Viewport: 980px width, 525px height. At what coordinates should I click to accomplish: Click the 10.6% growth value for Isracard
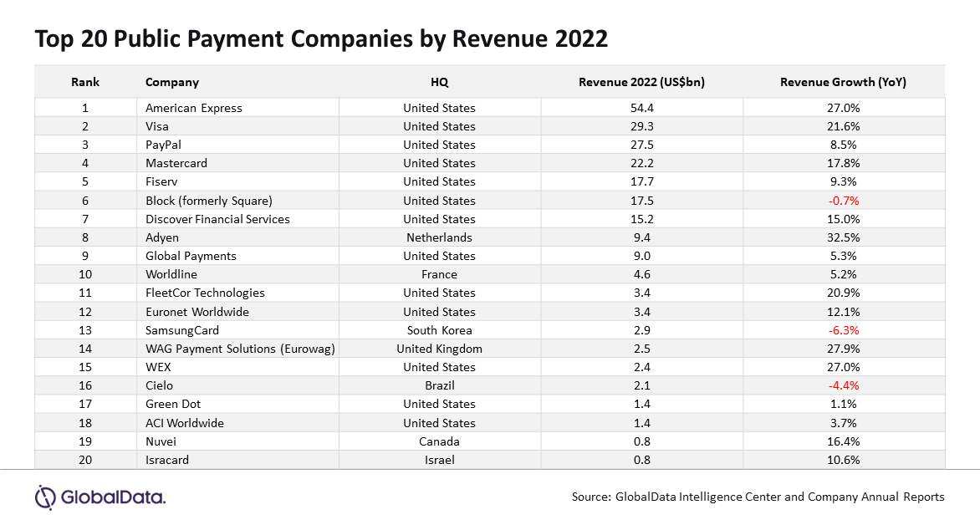[844, 460]
